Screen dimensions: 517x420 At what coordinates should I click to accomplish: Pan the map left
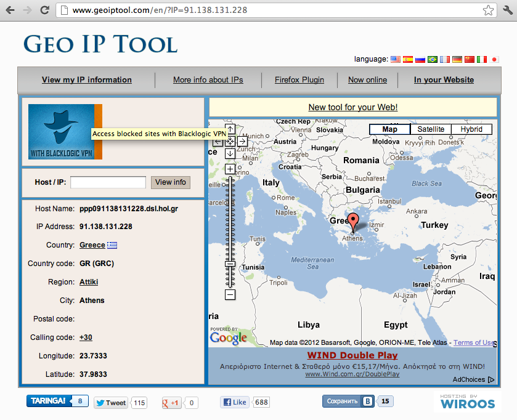pyautogui.click(x=218, y=142)
